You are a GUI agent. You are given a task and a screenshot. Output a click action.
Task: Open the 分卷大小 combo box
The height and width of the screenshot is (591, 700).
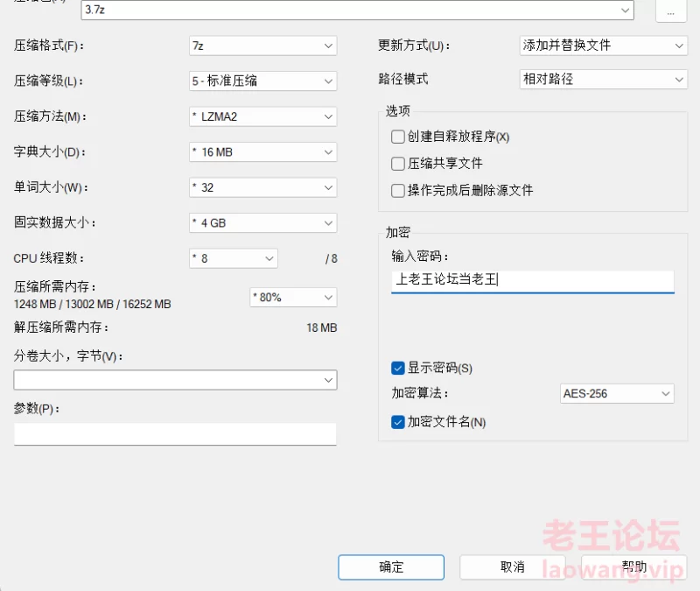175,380
